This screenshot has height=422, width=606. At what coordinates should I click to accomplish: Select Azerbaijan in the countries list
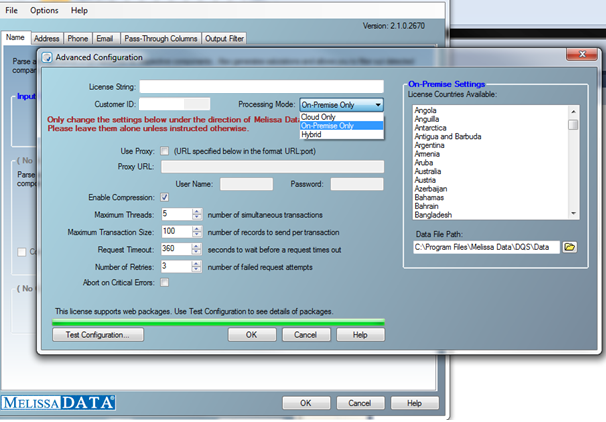[x=431, y=189]
